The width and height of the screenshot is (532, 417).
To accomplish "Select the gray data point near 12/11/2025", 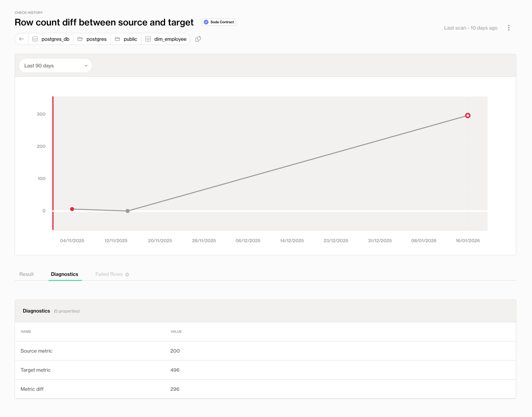I will (x=128, y=211).
